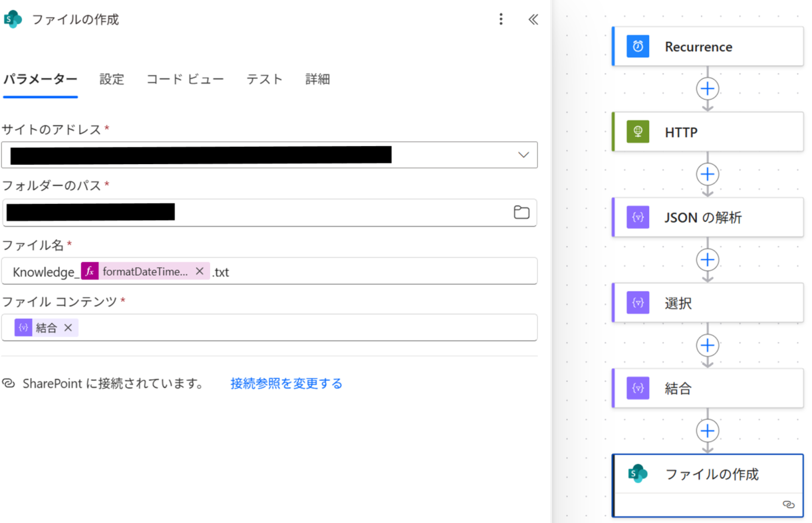Click the fx expression icon in ファイル名
Viewport: 812px width, 523px height.
click(90, 271)
